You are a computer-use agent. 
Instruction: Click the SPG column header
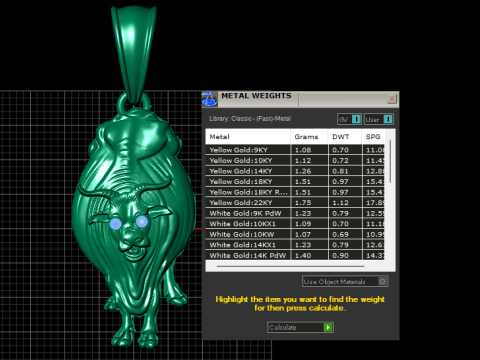tap(373, 137)
